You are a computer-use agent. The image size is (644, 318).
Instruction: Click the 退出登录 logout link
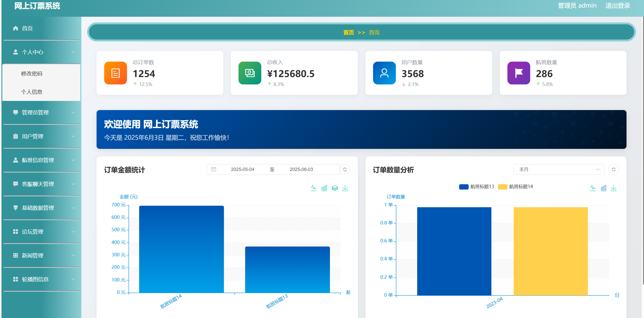618,6
